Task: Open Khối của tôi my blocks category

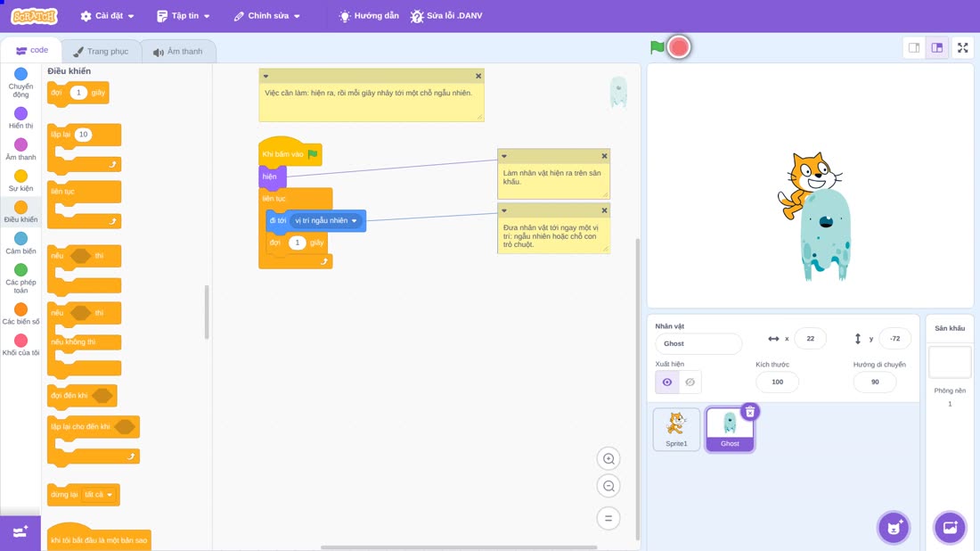Action: 20,345
